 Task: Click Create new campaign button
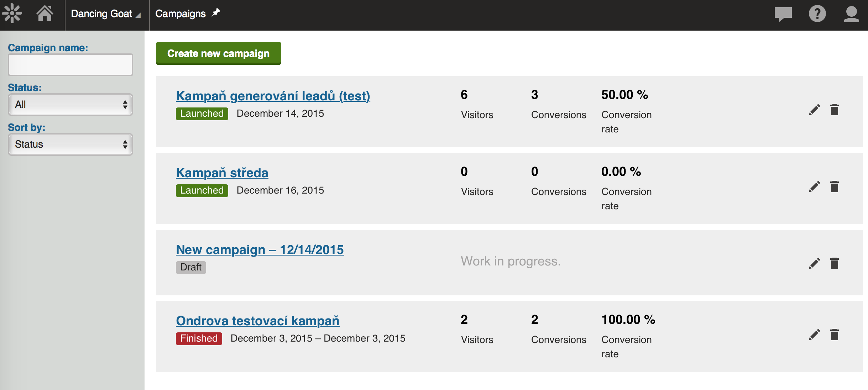tap(218, 53)
